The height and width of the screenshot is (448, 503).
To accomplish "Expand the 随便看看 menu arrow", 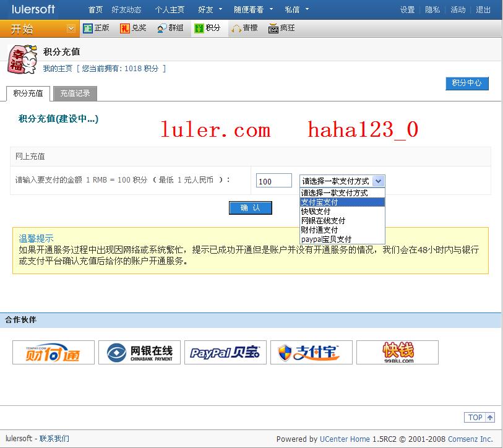I will (x=271, y=9).
